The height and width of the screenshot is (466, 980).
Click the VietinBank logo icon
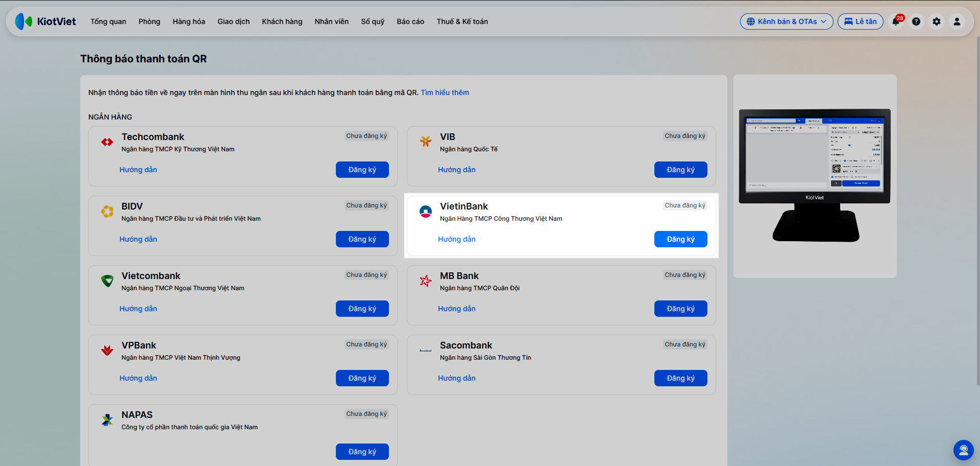426,211
